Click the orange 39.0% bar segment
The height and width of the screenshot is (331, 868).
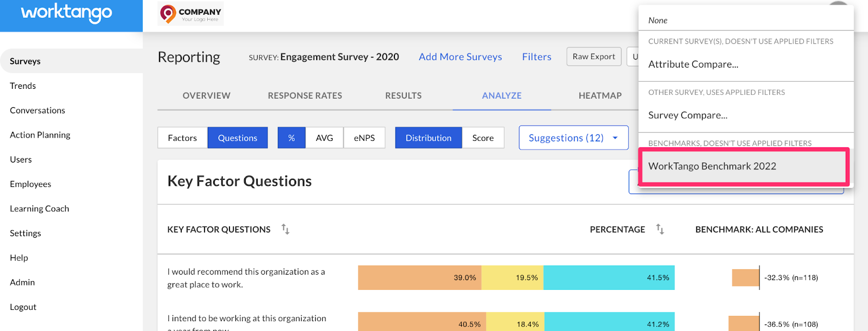420,277
